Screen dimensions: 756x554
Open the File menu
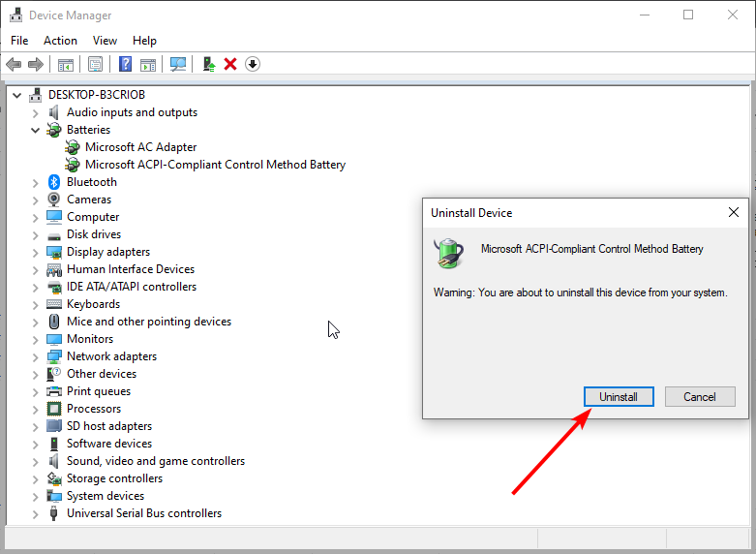[19, 41]
